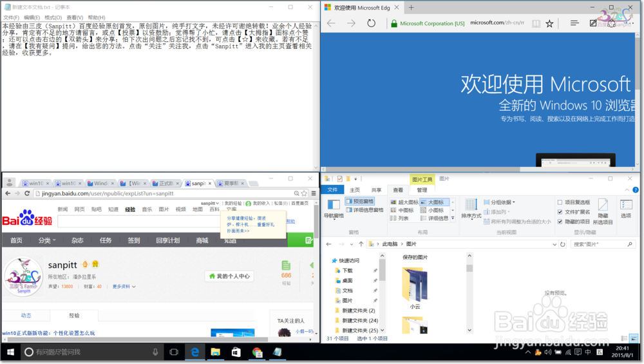Viewport: 644px width, 364px height.
Task: Click Hide selected items icon (隐藏所选项目)
Action: pos(603,211)
